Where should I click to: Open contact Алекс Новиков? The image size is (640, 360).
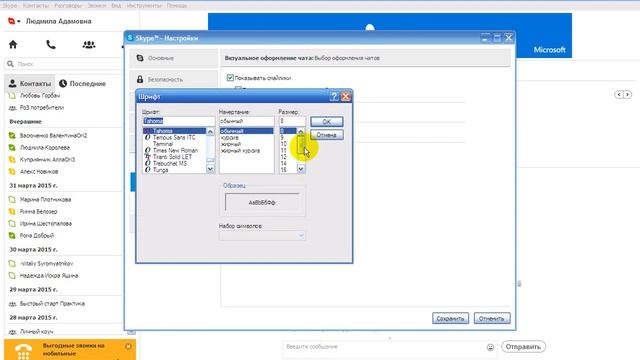tap(39, 171)
